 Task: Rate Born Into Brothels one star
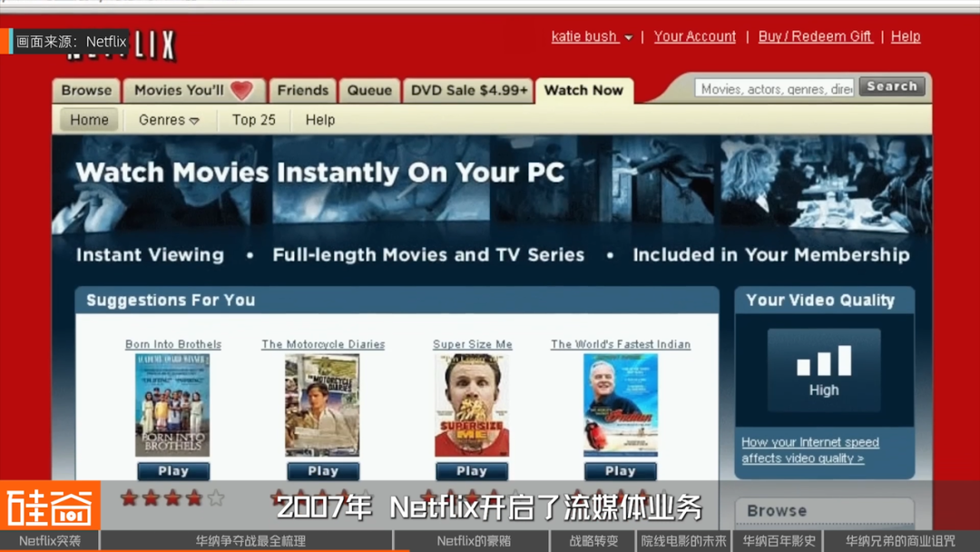pos(130,498)
